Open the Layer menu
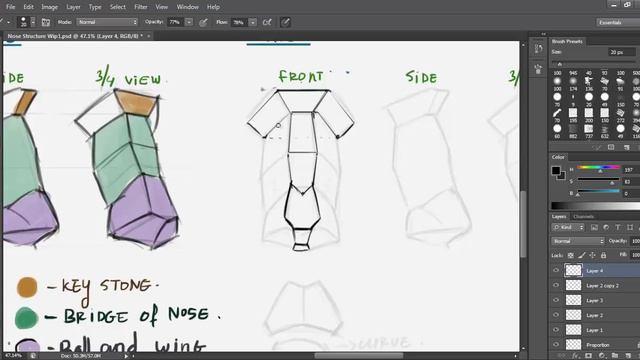This screenshot has width=640, height=360. click(73, 7)
